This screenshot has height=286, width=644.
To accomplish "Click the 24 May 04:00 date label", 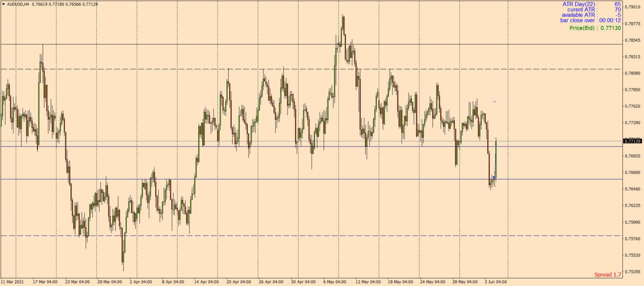I will 433,282.
